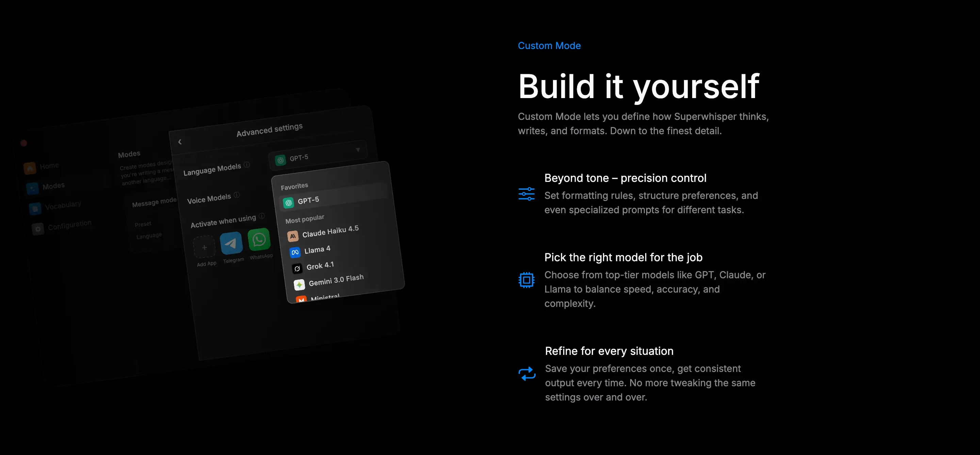Viewport: 980px width, 455px height.
Task: Click the chip icon beside Pick the right model
Action: pyautogui.click(x=526, y=280)
